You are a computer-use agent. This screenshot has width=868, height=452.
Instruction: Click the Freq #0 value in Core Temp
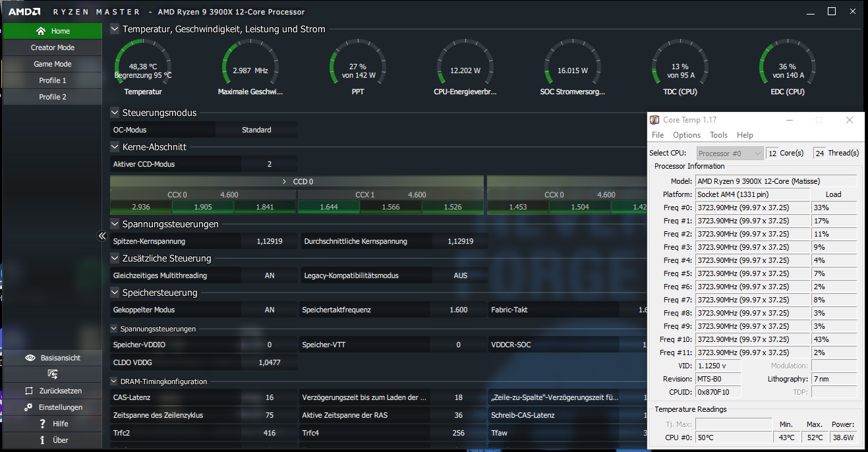pyautogui.click(x=752, y=208)
